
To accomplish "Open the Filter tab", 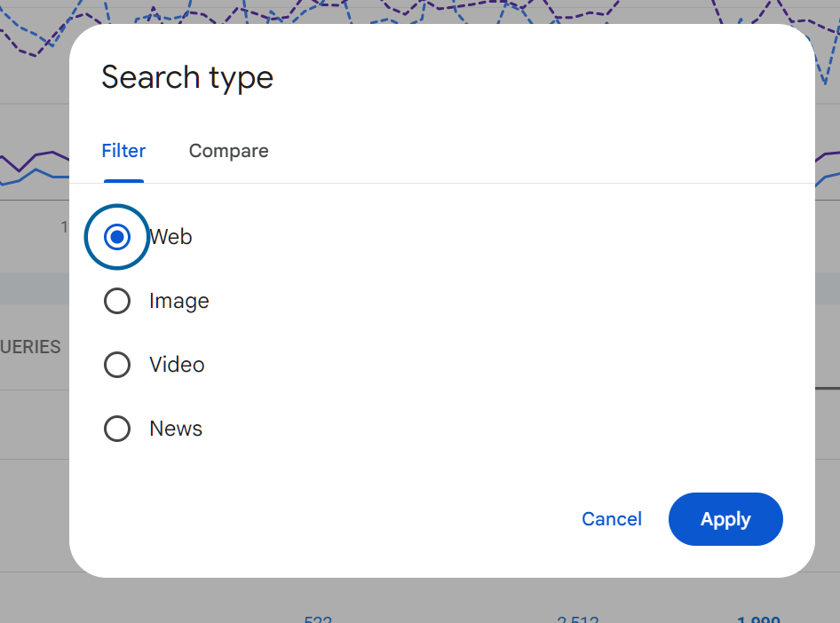I will click(123, 151).
